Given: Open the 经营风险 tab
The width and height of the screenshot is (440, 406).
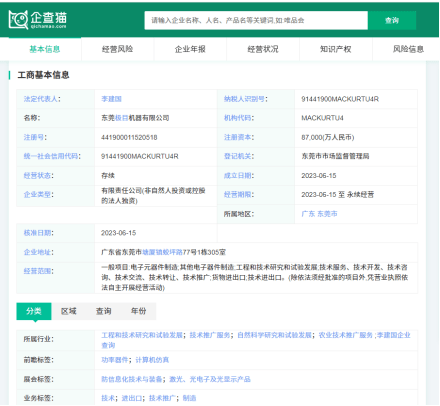Looking at the screenshot, I should click(117, 49).
